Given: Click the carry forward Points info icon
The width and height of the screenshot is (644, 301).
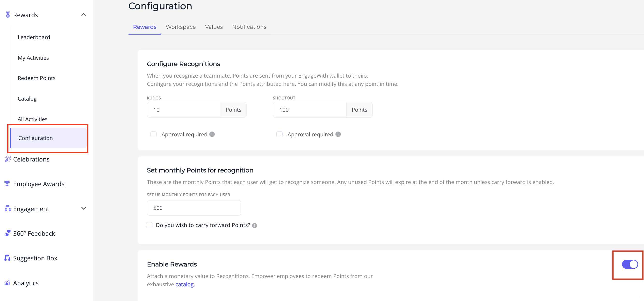Looking at the screenshot, I should point(255,225).
